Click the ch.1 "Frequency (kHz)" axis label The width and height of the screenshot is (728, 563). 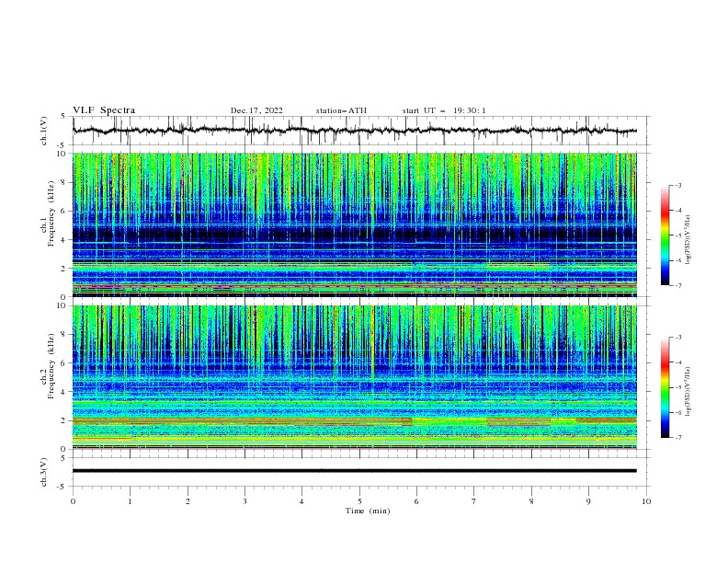pos(51,213)
